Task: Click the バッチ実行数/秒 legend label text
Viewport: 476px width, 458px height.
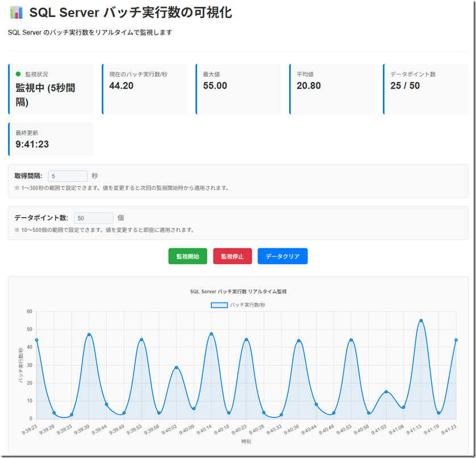Action: [x=248, y=305]
